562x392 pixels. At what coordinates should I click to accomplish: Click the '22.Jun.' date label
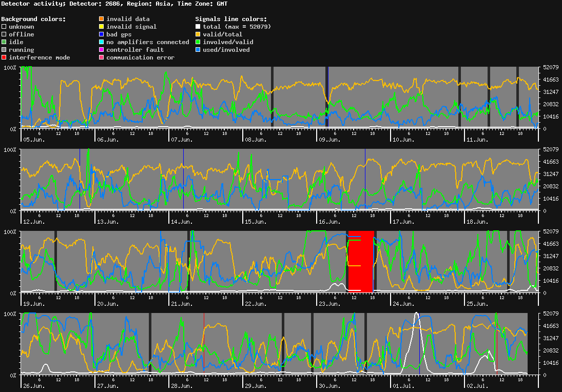click(x=256, y=304)
